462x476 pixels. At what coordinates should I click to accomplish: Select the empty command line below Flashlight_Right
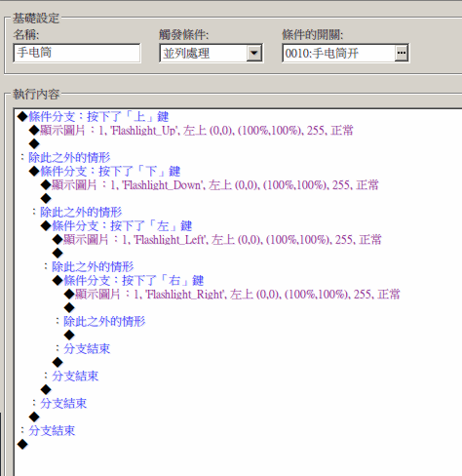[69, 307]
